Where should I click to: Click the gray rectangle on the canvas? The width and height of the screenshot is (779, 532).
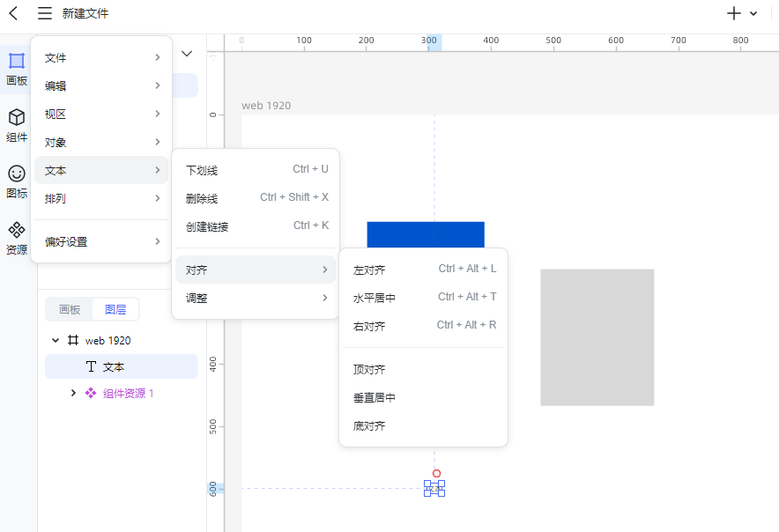597,336
